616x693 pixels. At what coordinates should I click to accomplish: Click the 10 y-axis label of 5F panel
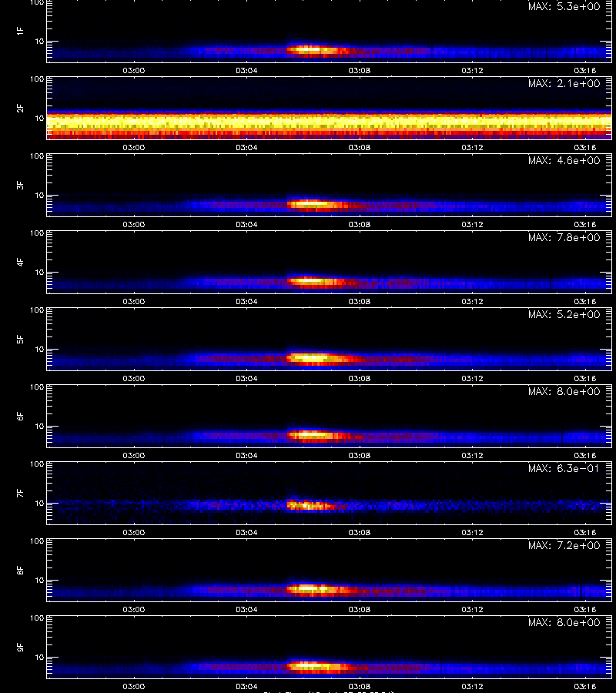[x=39, y=349]
